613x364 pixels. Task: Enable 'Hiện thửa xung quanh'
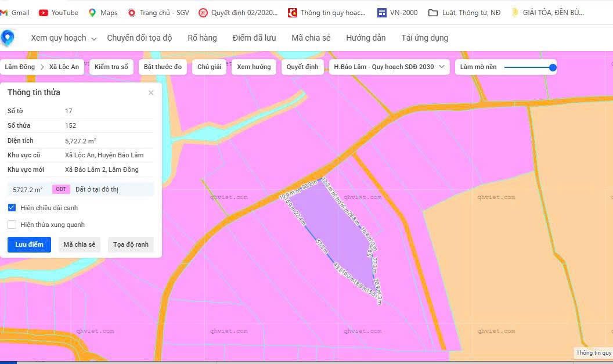[x=12, y=224]
